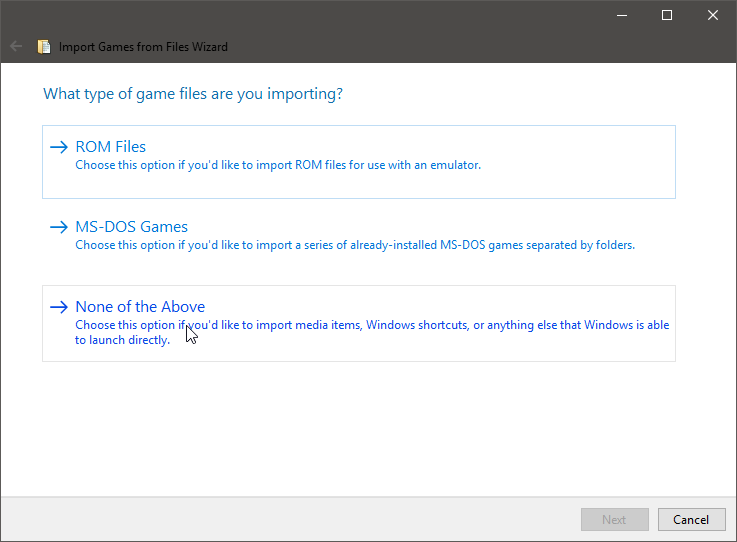Click the Import Games from Files Wizard title

(x=143, y=46)
